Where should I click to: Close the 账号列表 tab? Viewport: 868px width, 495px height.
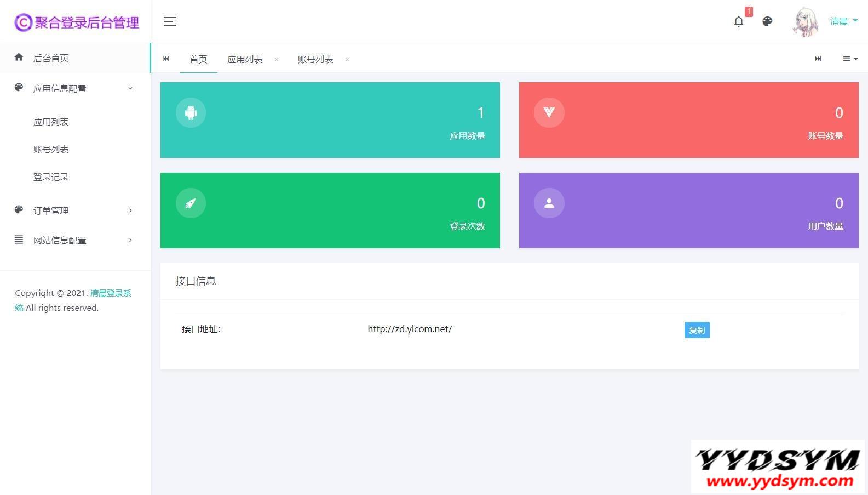(347, 59)
